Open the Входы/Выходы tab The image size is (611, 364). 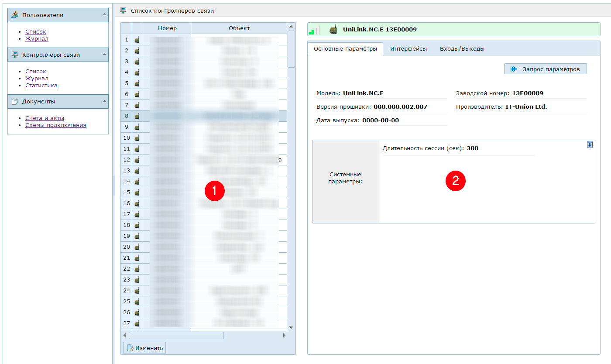coord(462,49)
